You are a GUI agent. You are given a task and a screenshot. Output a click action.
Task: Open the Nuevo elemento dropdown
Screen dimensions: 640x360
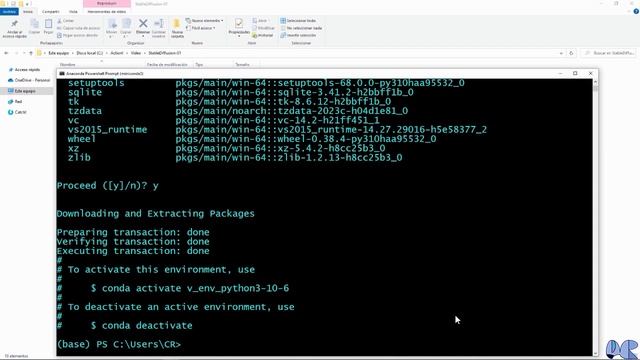[x=204, y=20]
